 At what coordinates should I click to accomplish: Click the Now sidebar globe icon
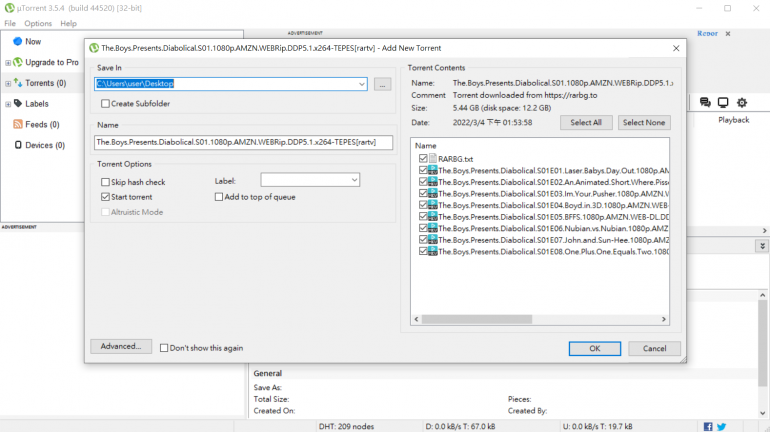(18, 41)
